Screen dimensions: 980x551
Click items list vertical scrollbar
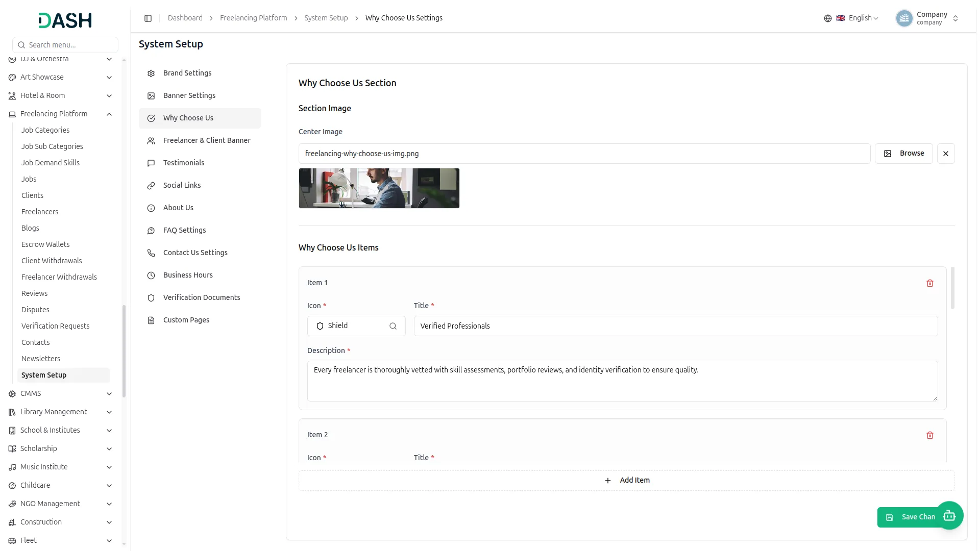(x=952, y=288)
